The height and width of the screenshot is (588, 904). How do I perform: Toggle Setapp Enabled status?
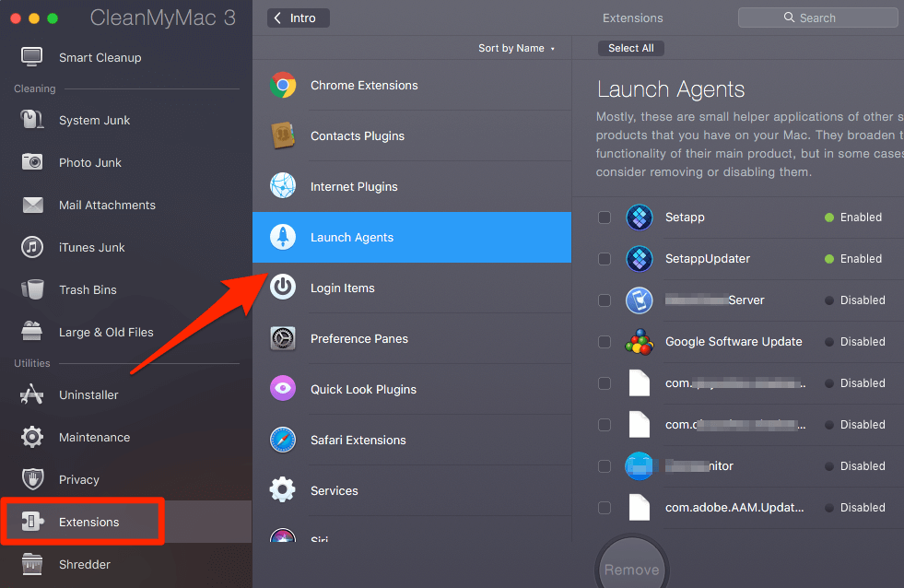[x=853, y=218]
